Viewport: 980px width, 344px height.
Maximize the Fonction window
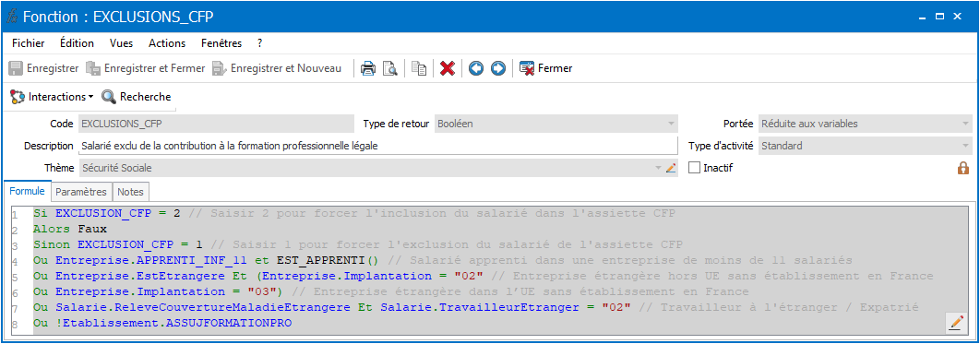[x=939, y=17]
